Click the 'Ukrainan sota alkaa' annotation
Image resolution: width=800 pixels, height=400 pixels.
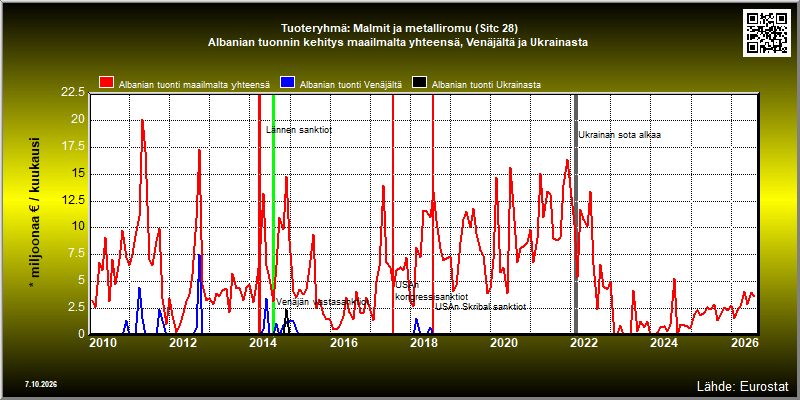[619, 135]
